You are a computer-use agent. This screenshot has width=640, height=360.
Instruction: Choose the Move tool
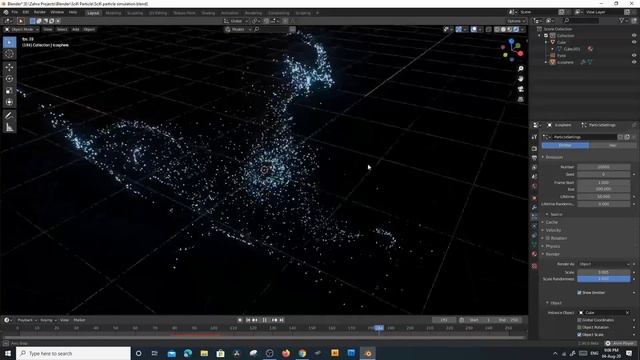(9, 67)
